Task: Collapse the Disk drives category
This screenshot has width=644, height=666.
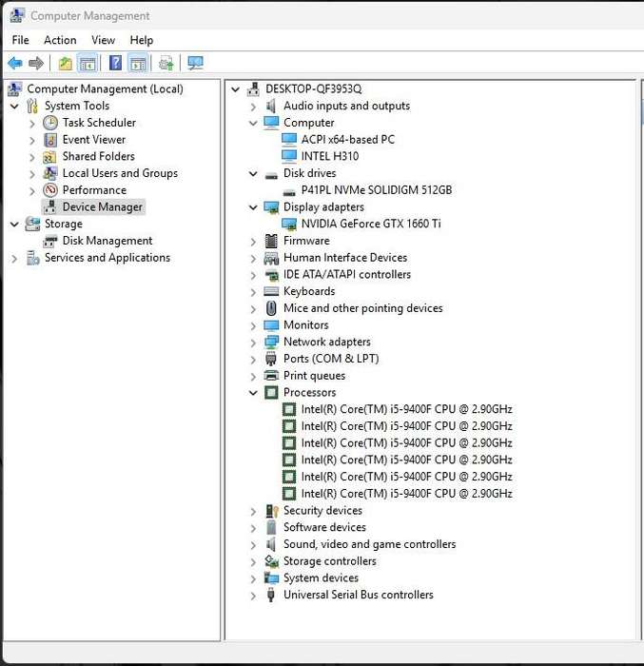Action: (253, 174)
